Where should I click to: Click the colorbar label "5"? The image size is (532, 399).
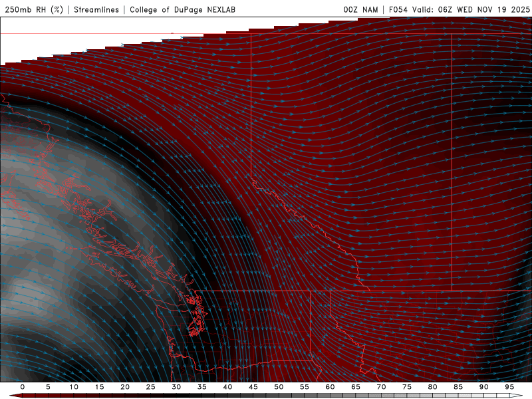pyautogui.click(x=48, y=387)
